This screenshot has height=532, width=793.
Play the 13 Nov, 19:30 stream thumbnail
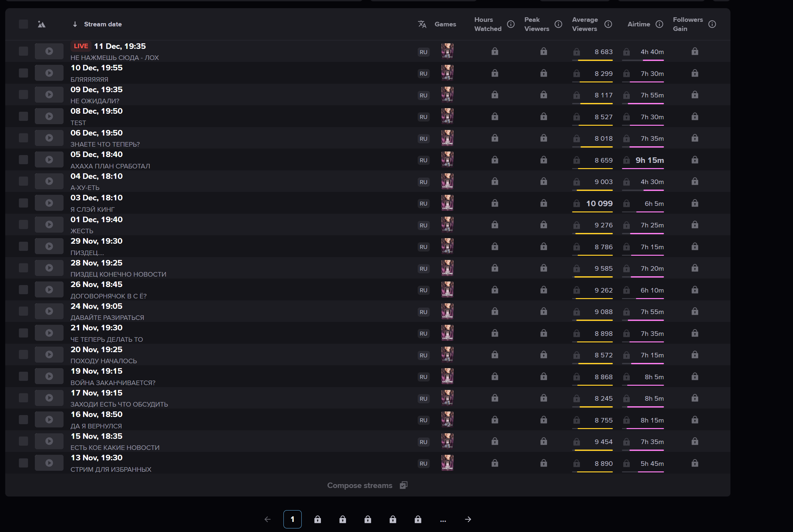49,463
